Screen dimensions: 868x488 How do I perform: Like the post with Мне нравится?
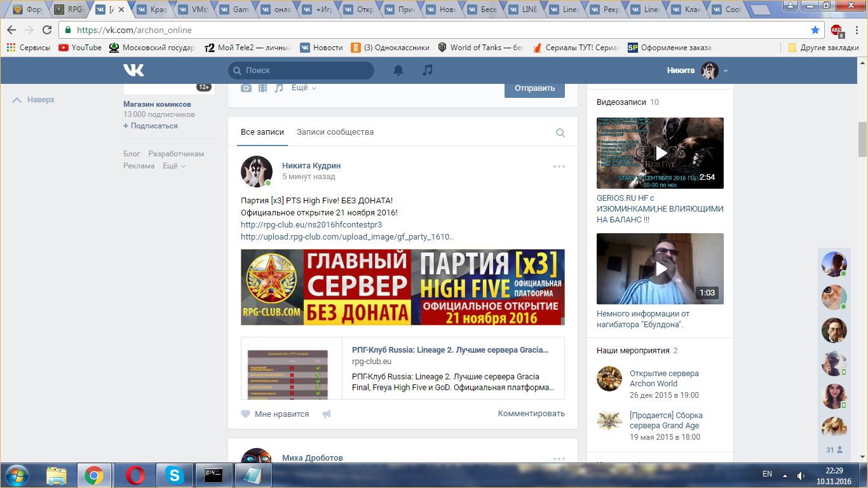(275, 414)
